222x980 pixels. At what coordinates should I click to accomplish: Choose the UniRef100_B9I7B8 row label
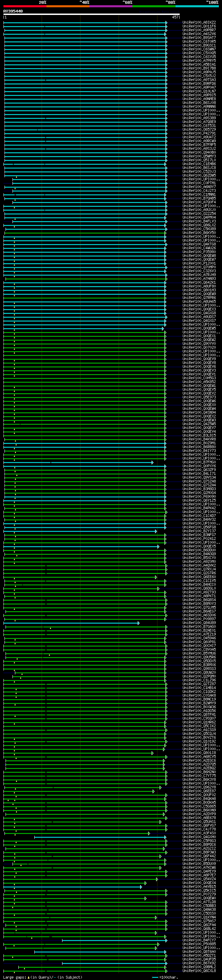(x=199, y=68)
